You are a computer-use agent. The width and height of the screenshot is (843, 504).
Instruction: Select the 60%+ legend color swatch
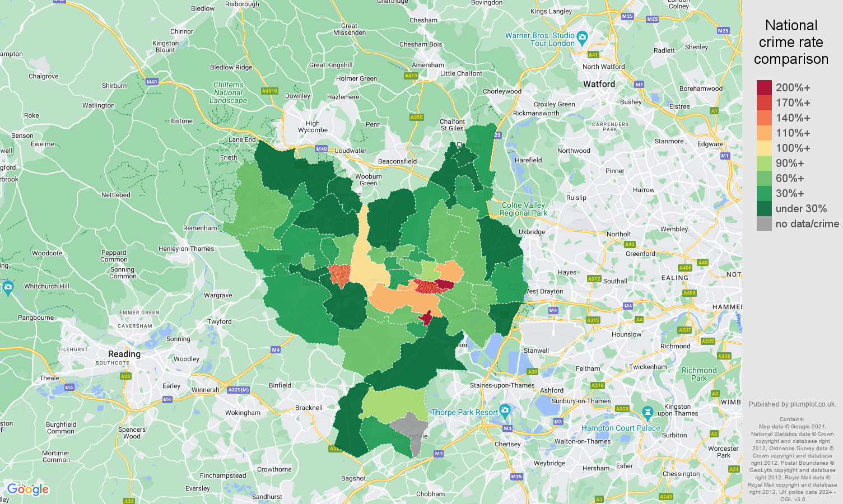(764, 178)
